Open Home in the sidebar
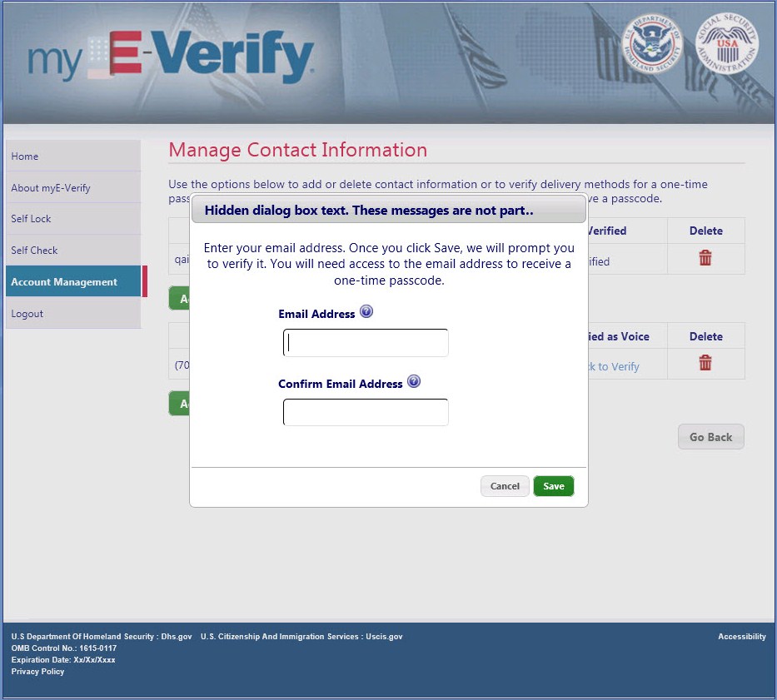Image resolution: width=777 pixels, height=700 pixels. (73, 156)
